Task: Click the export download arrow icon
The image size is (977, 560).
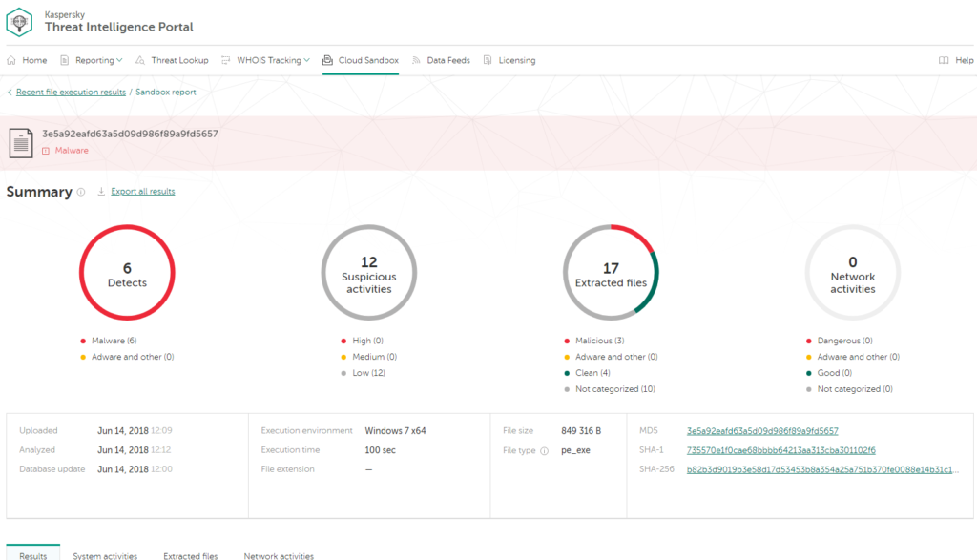Action: pos(101,192)
